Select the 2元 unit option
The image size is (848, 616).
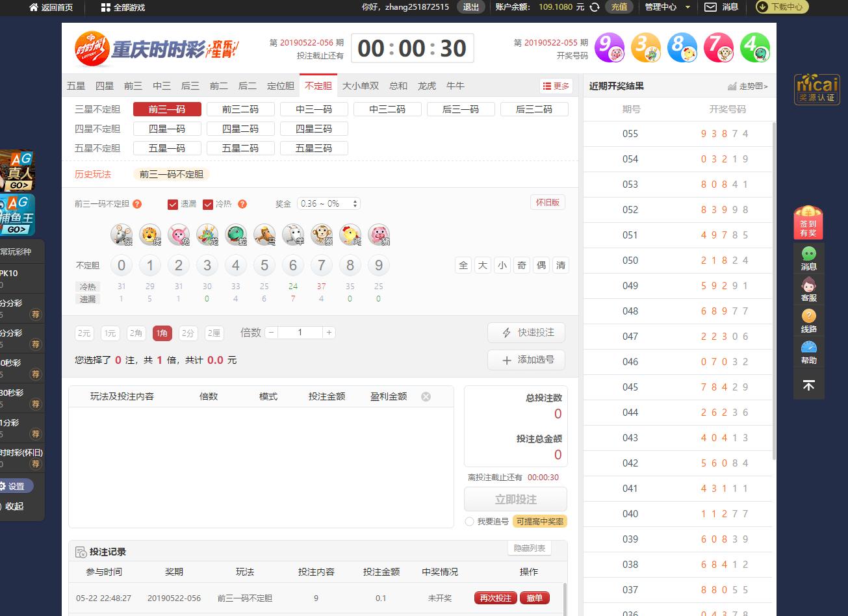point(84,333)
